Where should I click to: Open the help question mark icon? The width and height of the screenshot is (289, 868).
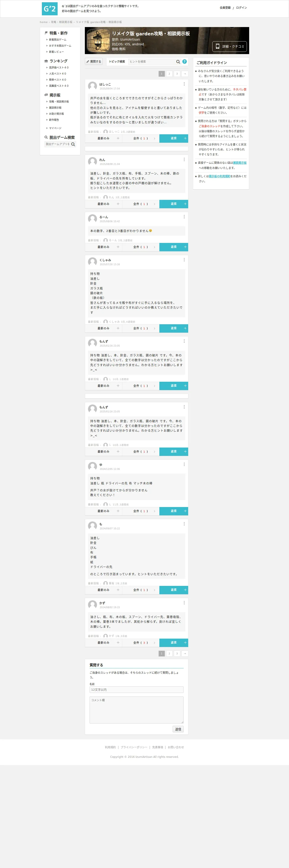tap(184, 62)
